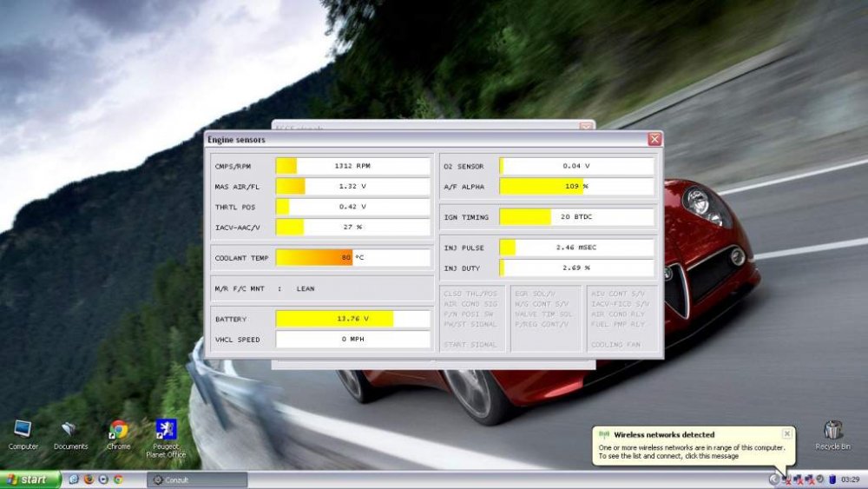Open the Computer desktop icon
The image size is (868, 489).
(23, 430)
